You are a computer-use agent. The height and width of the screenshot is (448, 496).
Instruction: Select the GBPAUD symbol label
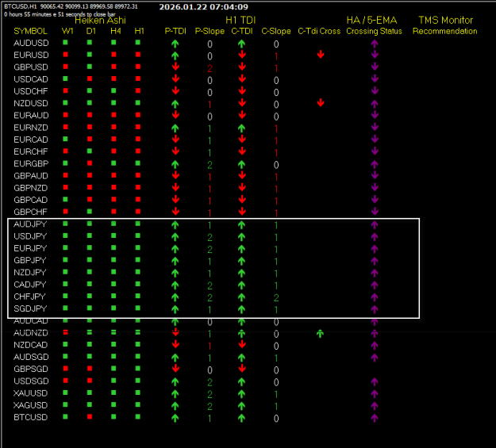point(31,176)
